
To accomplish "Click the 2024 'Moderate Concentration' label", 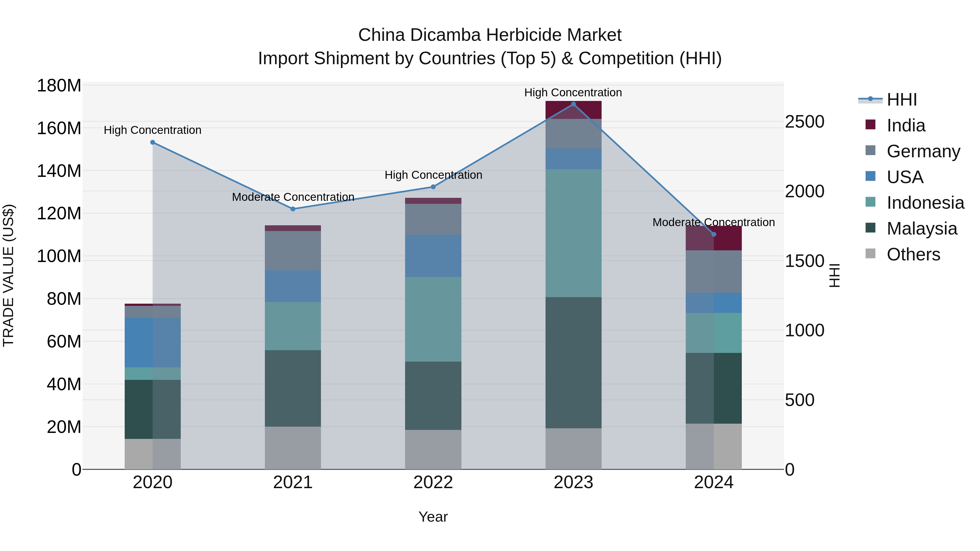I will [x=714, y=222].
